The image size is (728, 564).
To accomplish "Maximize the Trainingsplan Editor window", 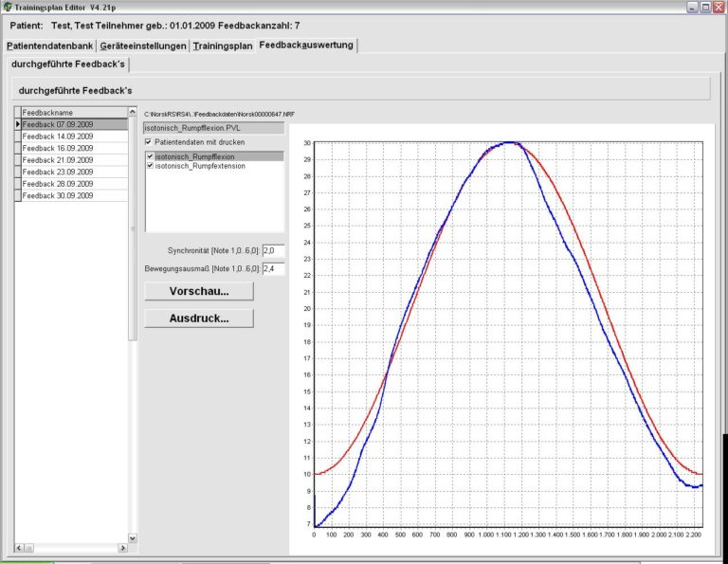I will pos(704,7).
